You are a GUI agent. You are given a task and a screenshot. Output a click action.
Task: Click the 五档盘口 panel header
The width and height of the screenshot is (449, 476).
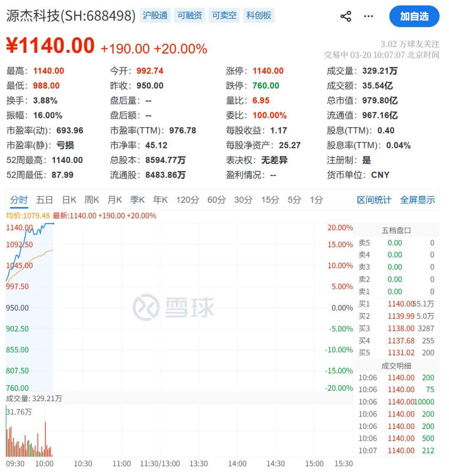(396, 230)
